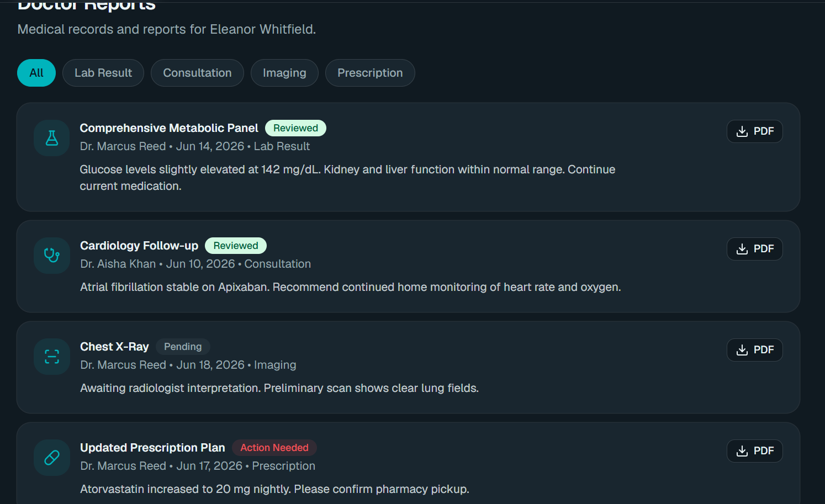This screenshot has width=825, height=504.
Task: Click the scan icon for Chest X-Ray
Action: tap(52, 357)
